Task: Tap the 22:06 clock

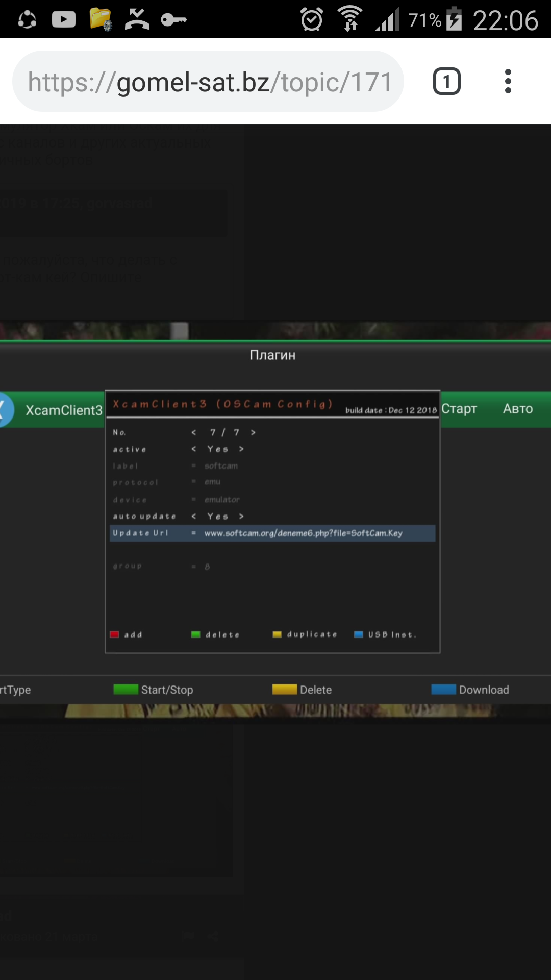Action: point(506,20)
